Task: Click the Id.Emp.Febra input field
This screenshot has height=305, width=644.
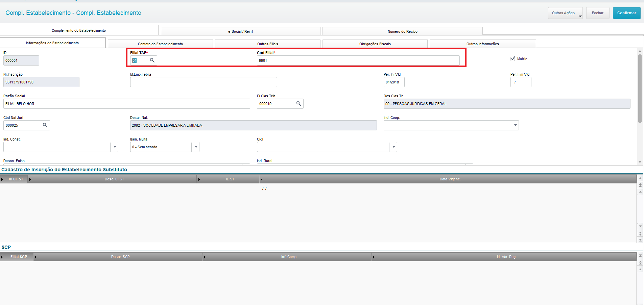Action: point(204,82)
